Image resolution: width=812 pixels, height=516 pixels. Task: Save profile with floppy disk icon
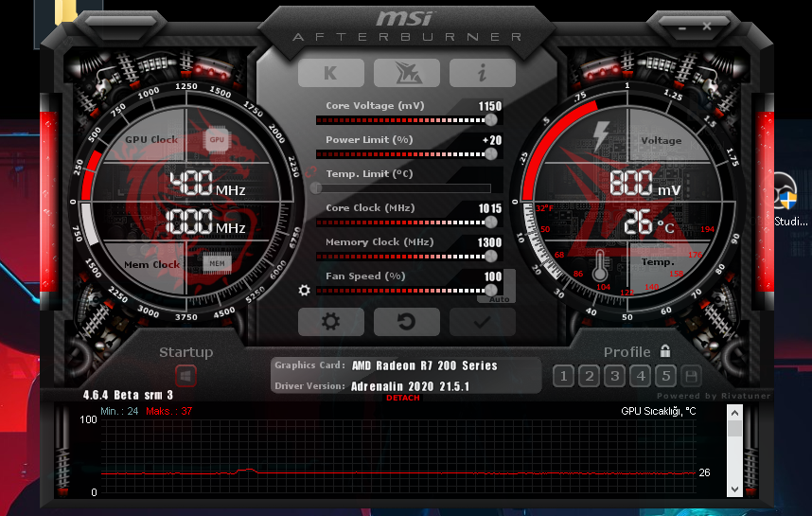692,376
